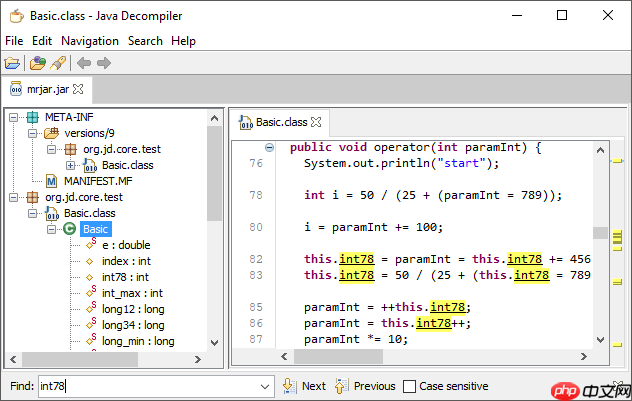Open the Navigation menu
This screenshot has height=401, width=632.
pyautogui.click(x=89, y=41)
